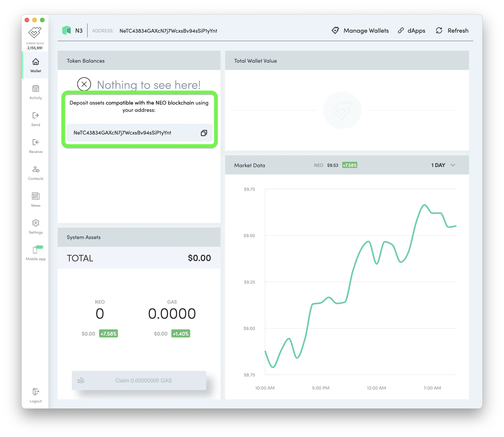Copy the wallet address with copy icon

(204, 133)
